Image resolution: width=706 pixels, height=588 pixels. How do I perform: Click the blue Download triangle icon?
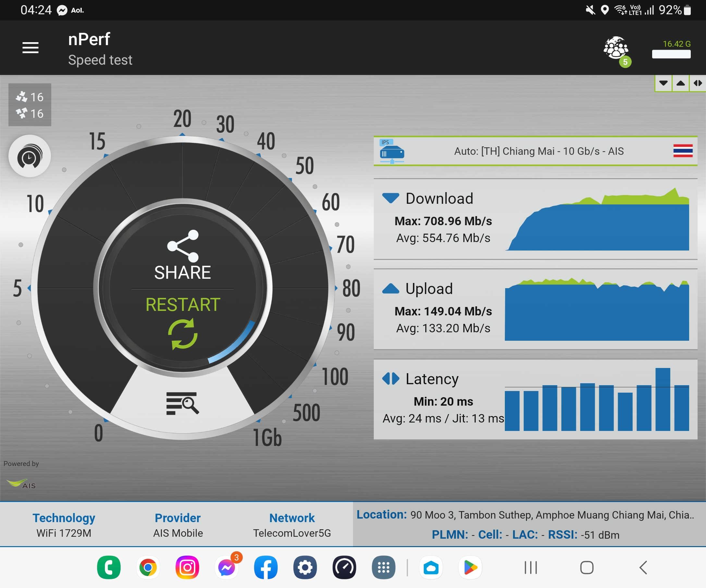coord(391,198)
